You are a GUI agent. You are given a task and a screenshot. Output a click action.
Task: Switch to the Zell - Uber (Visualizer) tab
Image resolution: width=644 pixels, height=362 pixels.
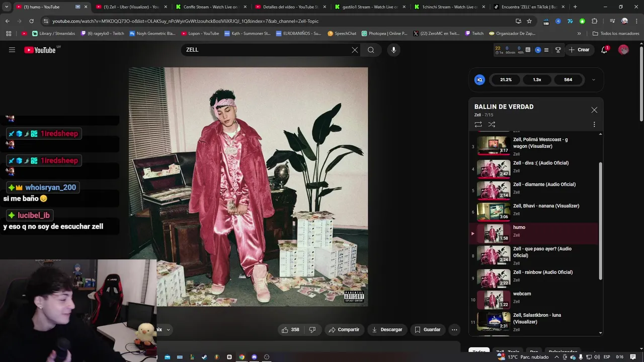(x=131, y=7)
